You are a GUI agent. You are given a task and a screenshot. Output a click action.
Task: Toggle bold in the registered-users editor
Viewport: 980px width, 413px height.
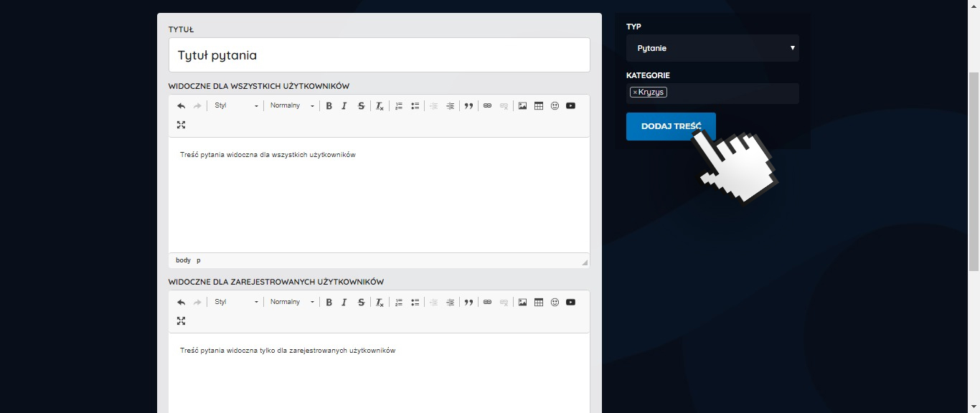pyautogui.click(x=329, y=302)
